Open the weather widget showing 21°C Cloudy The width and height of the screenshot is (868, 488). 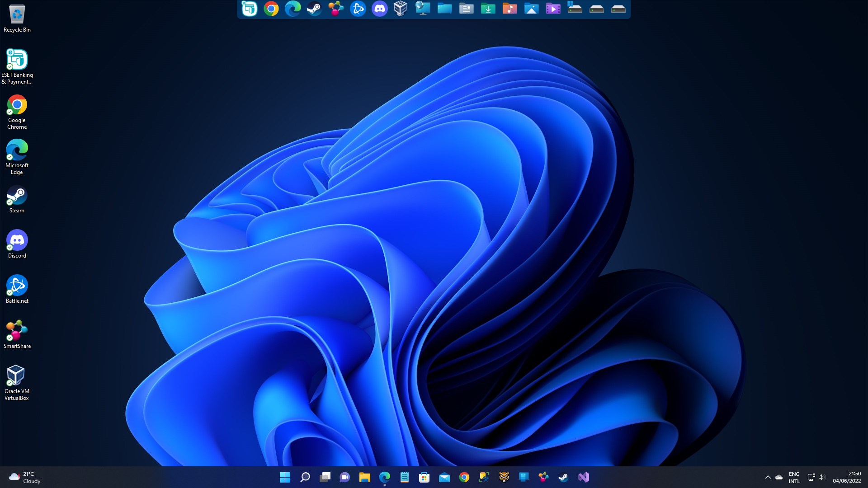[x=25, y=477]
